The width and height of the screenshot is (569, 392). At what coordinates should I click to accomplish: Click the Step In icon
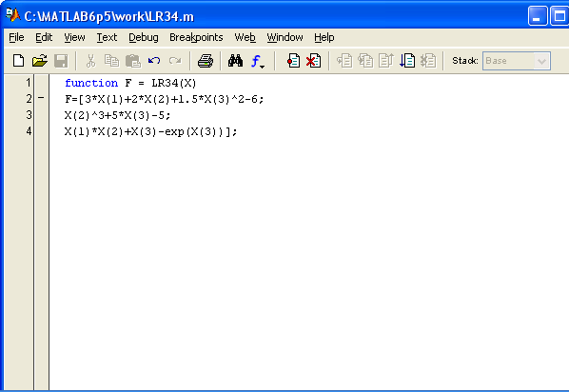coord(365,61)
